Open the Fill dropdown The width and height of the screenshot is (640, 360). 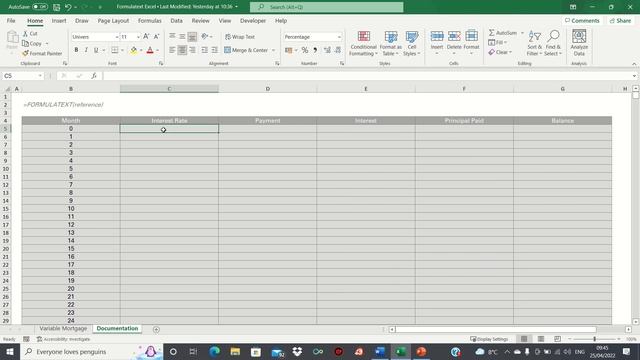[x=498, y=42]
